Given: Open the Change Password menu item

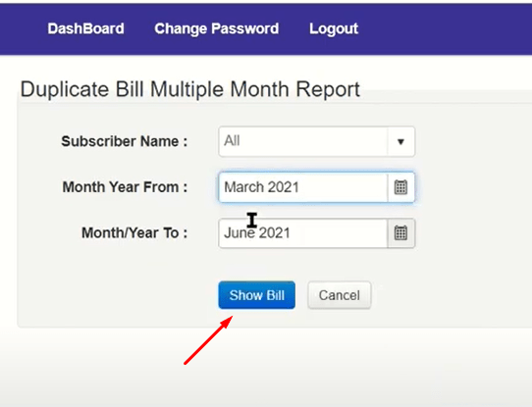Looking at the screenshot, I should pyautogui.click(x=217, y=28).
